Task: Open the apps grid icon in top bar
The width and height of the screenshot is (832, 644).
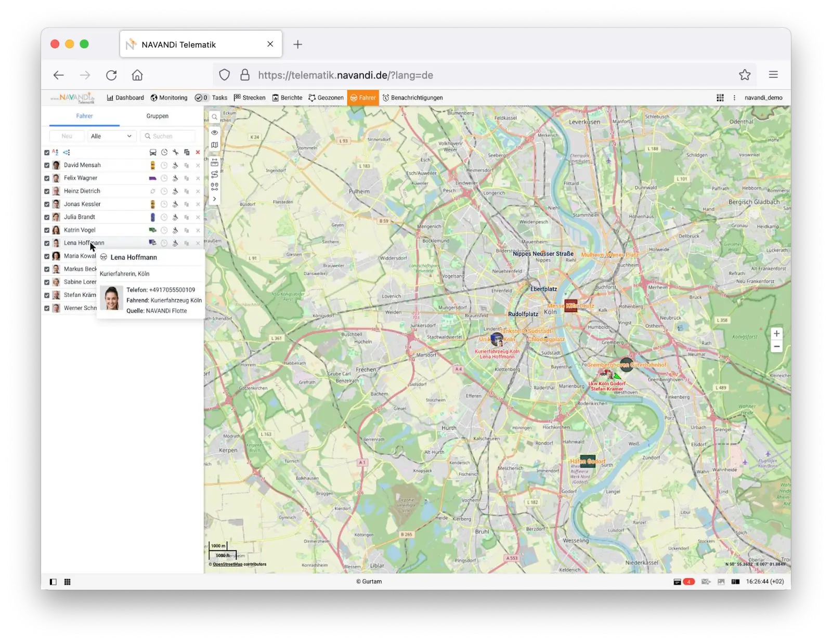Action: coord(720,98)
